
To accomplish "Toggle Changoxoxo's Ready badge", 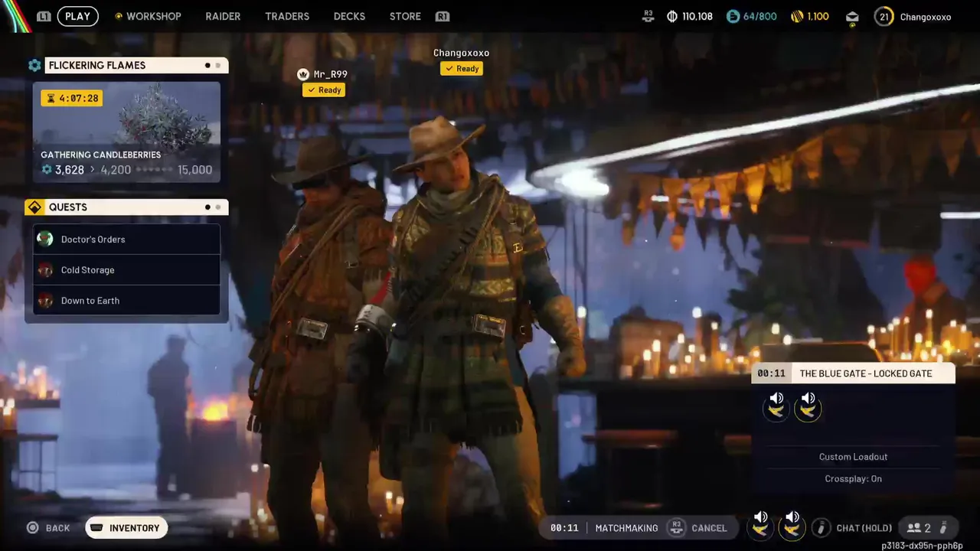I will pos(462,68).
